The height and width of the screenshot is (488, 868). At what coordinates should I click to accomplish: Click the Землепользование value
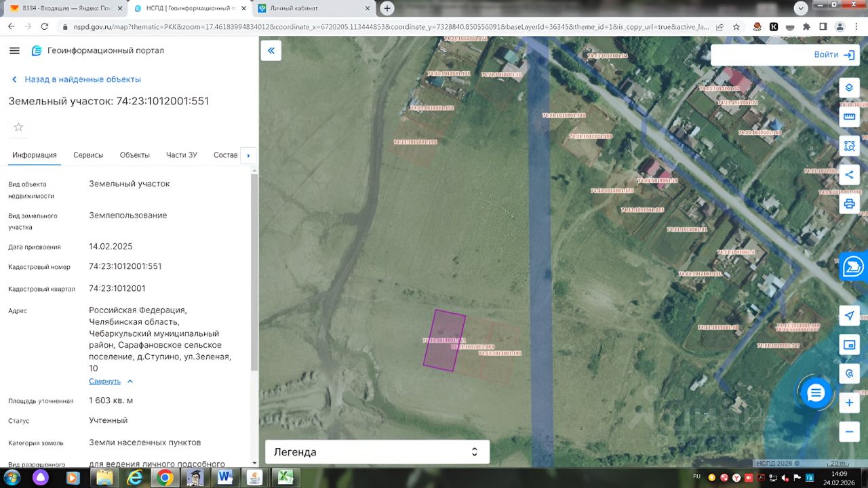pos(128,216)
